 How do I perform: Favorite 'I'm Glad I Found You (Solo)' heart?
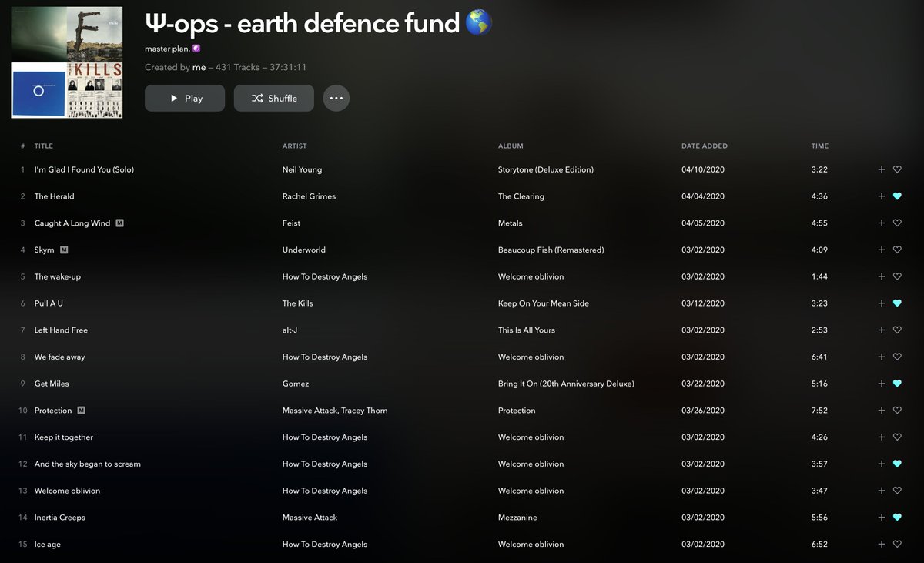click(897, 169)
